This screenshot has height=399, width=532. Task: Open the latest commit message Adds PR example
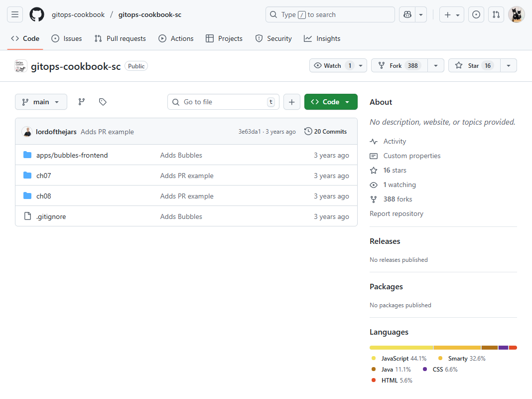coord(107,132)
